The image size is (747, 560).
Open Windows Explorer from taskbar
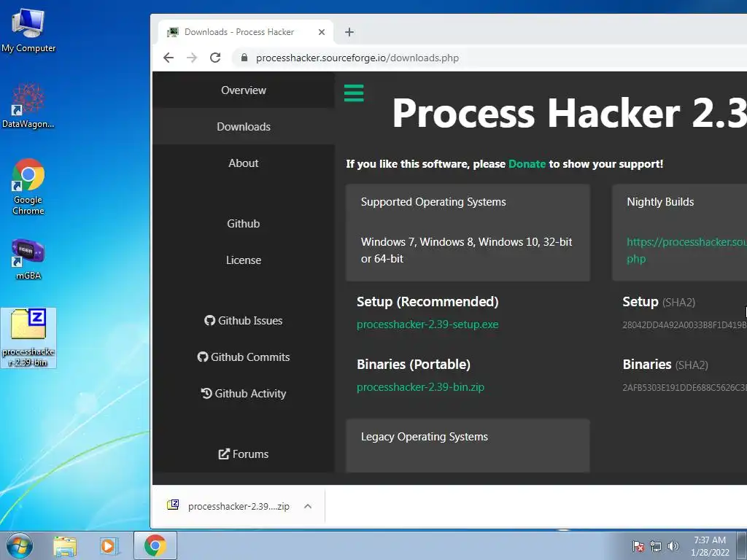[65, 546]
